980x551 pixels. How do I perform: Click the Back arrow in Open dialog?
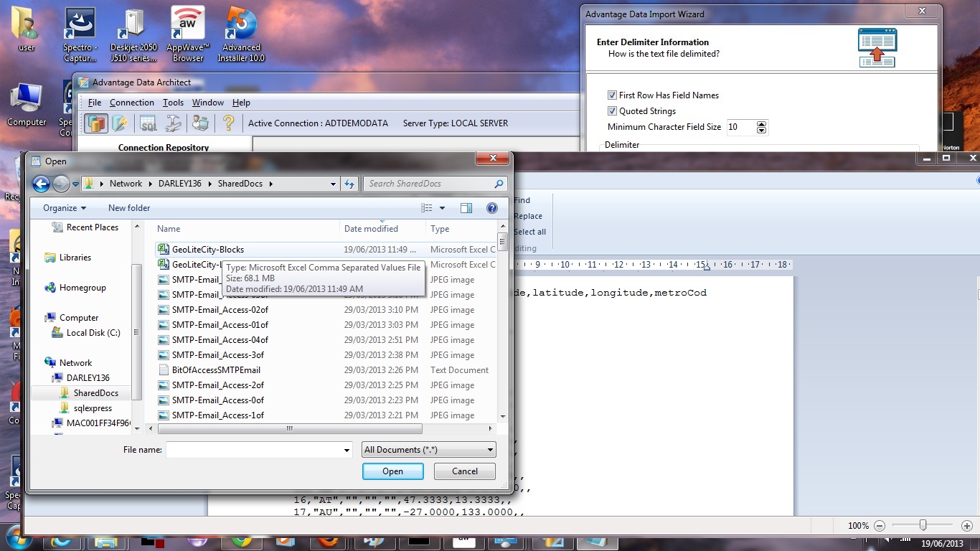coord(42,184)
